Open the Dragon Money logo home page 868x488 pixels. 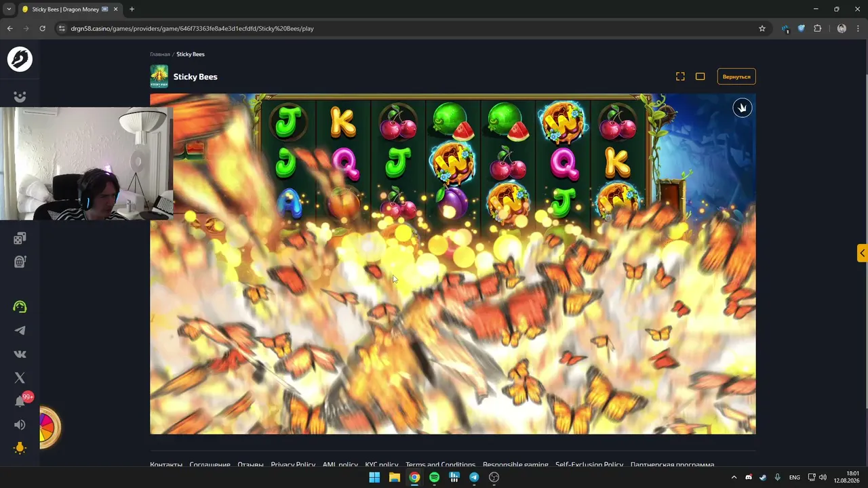pos(20,60)
